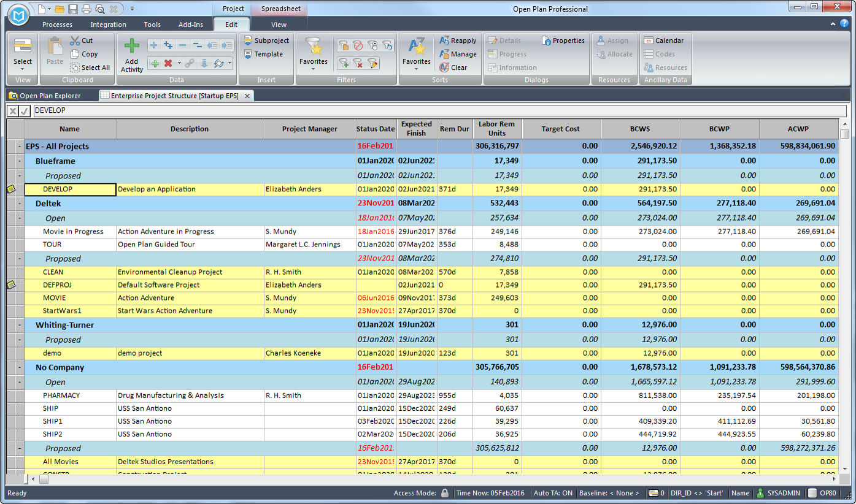Switch to the Processes ribbon tab
856x504 pixels.
[x=57, y=25]
